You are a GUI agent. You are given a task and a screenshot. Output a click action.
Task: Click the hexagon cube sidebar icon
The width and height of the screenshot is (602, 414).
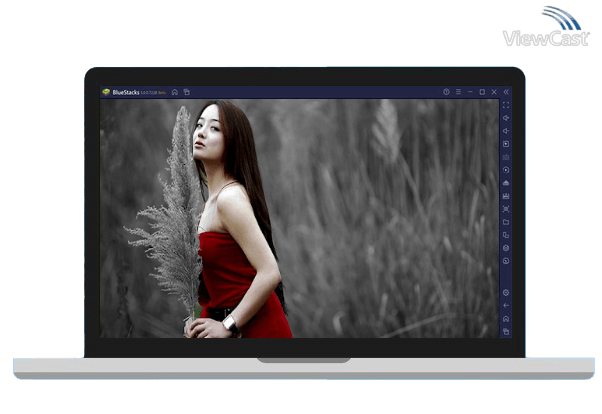(x=506, y=248)
